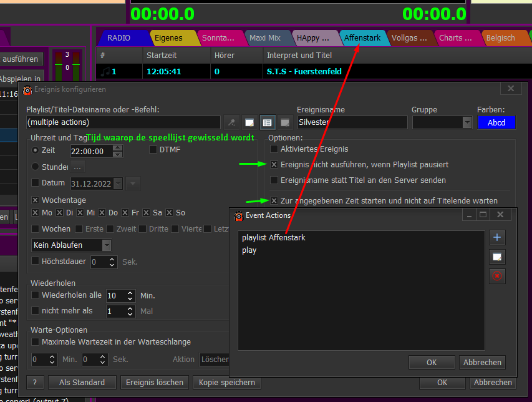Click Als Standard button
532x402 pixels.
point(82,382)
